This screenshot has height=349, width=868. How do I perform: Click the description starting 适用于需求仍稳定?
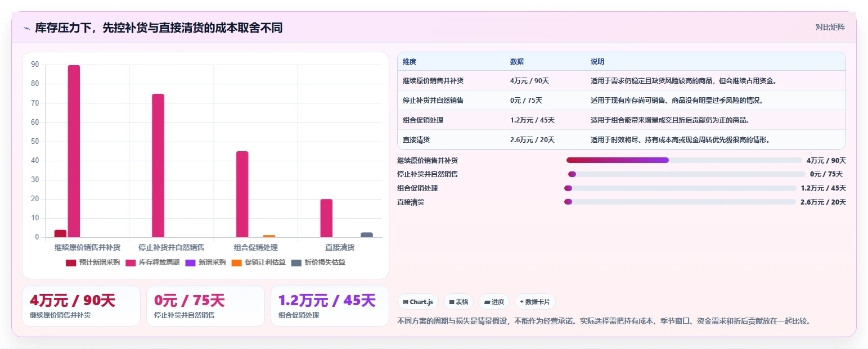tap(683, 81)
